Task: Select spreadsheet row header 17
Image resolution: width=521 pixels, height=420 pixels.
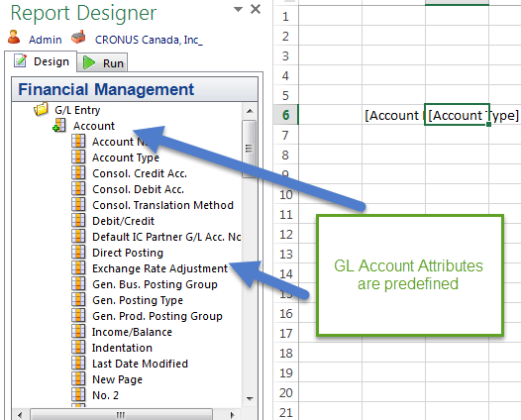Action: (285, 333)
